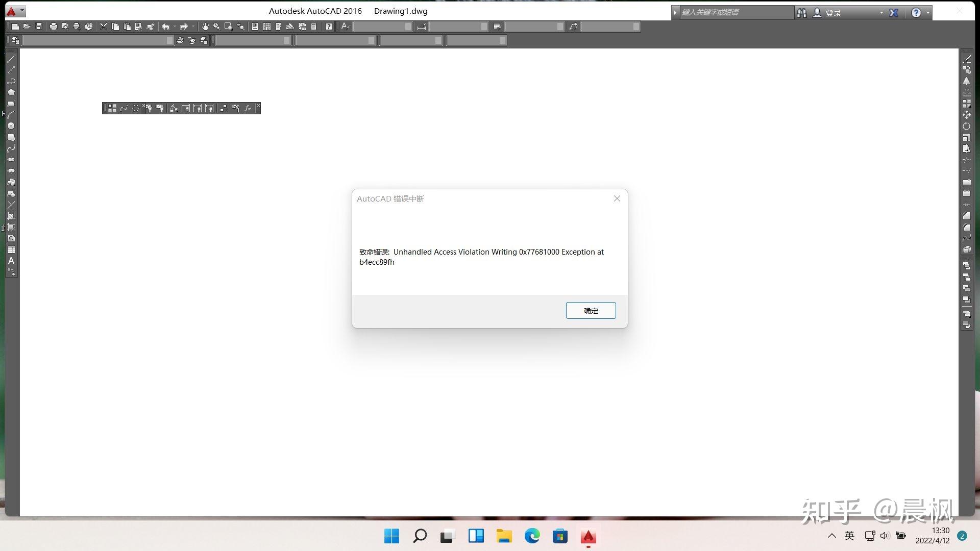Image resolution: width=980 pixels, height=551 pixels.
Task: Click the Plot printer icon
Action: click(53, 27)
